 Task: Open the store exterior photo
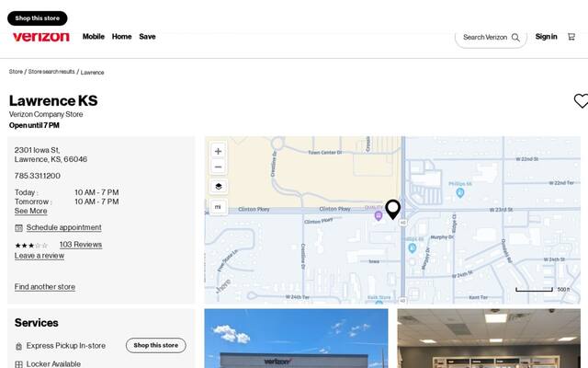(x=296, y=339)
